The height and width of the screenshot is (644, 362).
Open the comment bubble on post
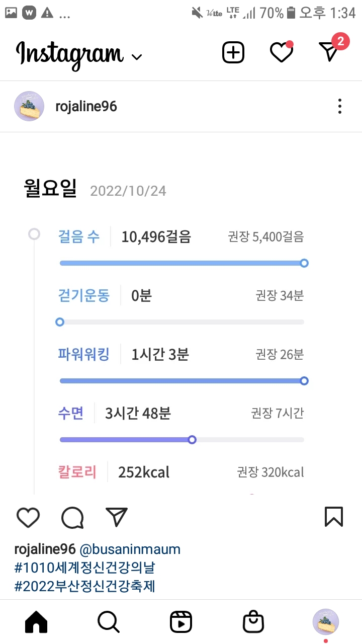72,517
